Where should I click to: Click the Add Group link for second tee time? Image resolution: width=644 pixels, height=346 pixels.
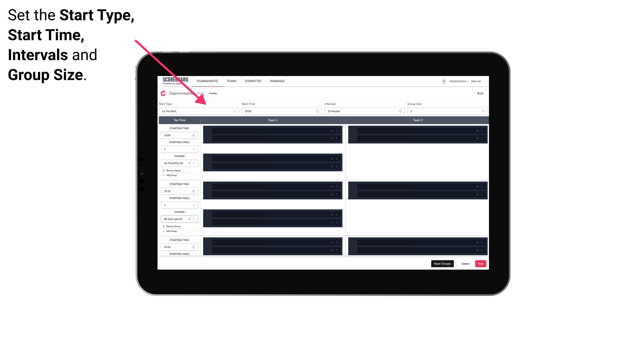click(171, 231)
